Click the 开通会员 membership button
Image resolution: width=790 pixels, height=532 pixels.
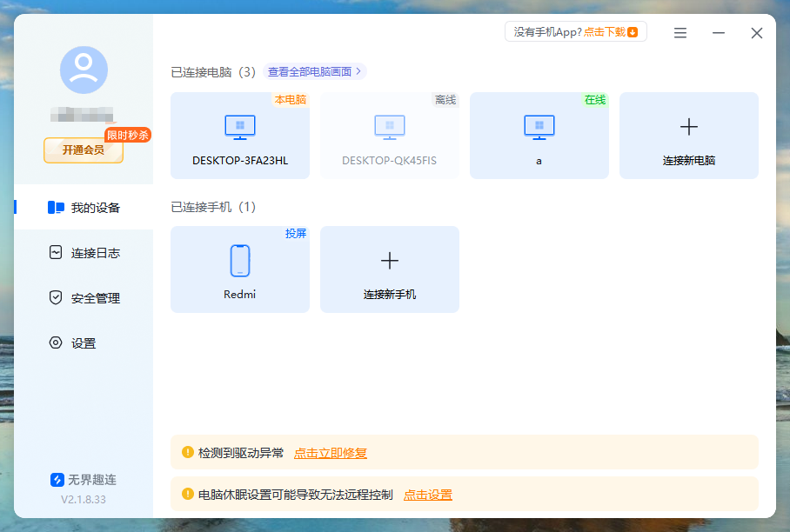pos(83,150)
